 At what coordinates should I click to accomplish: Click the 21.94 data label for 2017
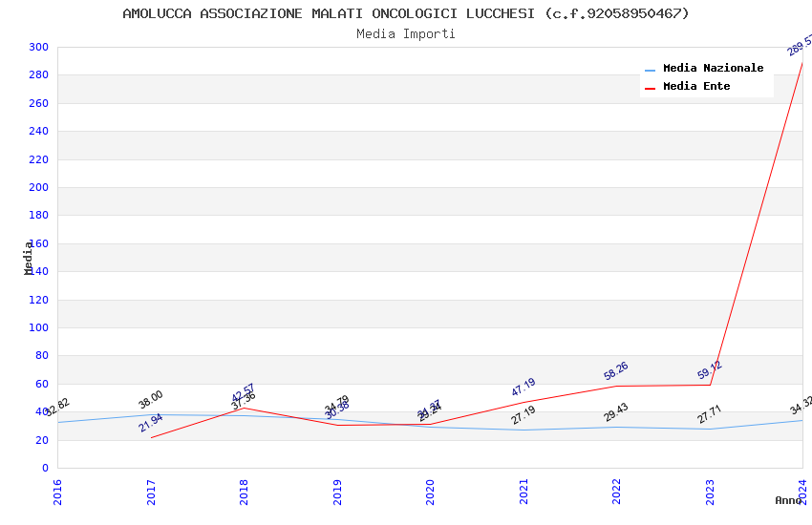click(151, 423)
